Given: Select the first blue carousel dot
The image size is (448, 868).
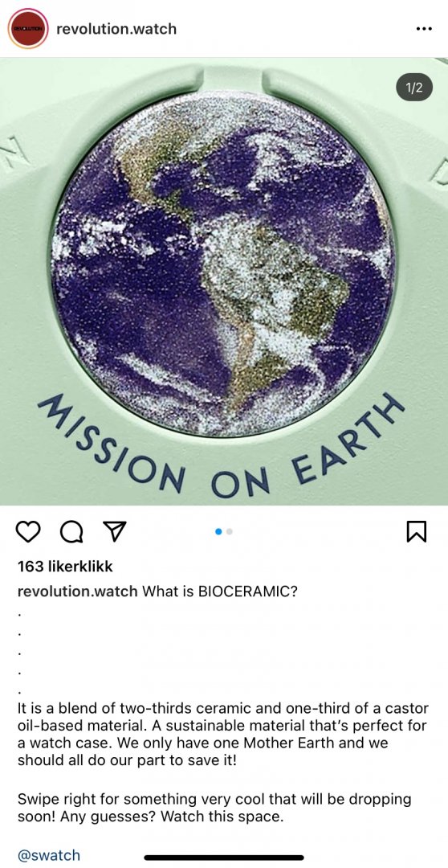Looking at the screenshot, I should (x=218, y=531).
